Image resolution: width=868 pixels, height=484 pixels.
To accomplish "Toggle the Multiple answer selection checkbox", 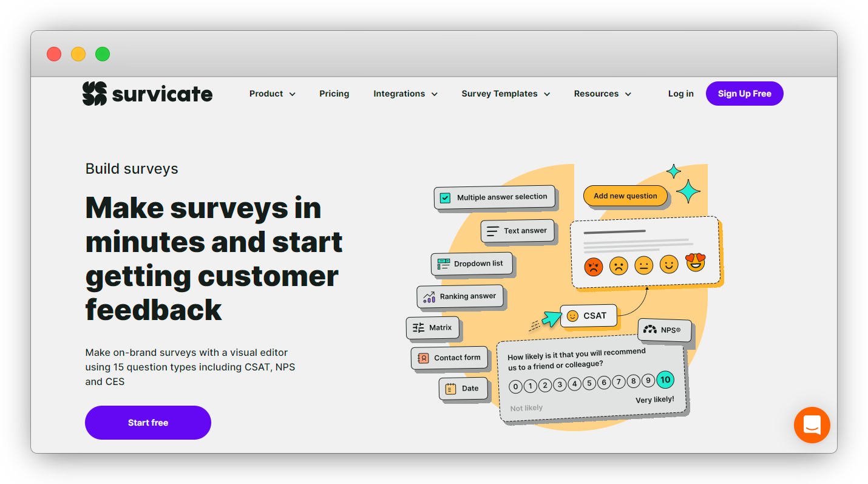I will pos(445,197).
